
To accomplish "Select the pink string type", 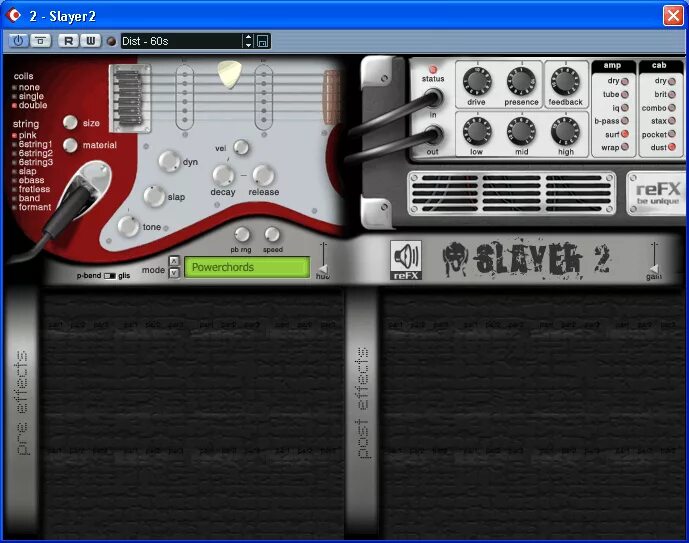I will pos(25,135).
